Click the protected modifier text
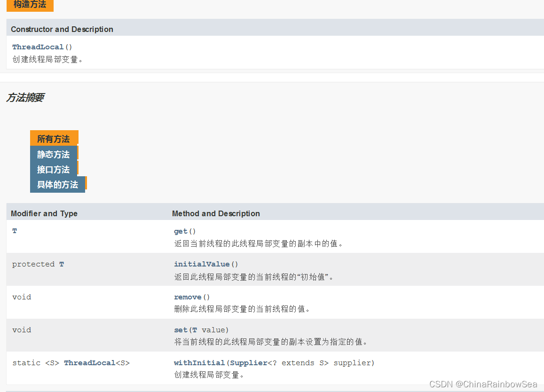The height and width of the screenshot is (392, 544). click(x=33, y=264)
